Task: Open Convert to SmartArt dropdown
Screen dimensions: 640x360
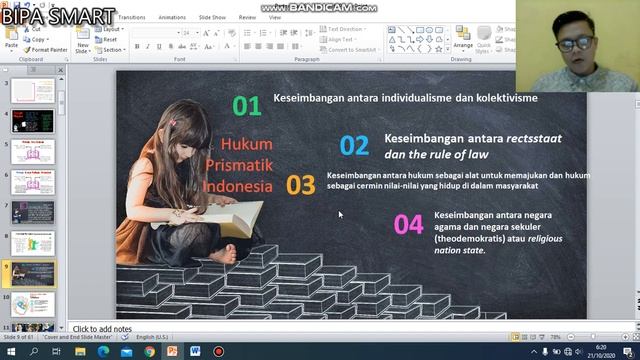Action: pyautogui.click(x=350, y=50)
